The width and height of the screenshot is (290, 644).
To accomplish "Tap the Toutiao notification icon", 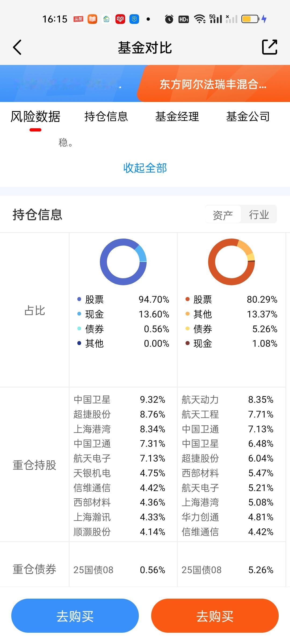I will [x=78, y=19].
